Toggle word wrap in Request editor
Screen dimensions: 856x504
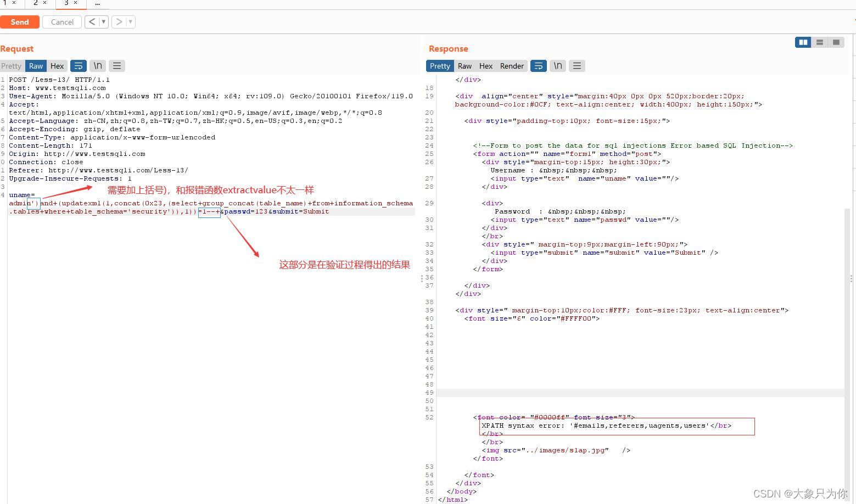click(79, 66)
